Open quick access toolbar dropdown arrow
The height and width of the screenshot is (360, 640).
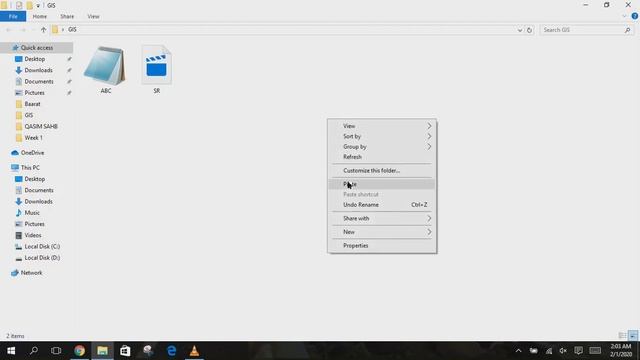tap(38, 6)
